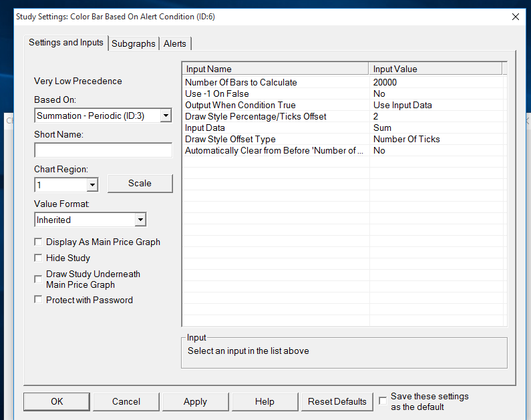Click the Inherited value format box
This screenshot has height=420, width=531.
[90, 220]
